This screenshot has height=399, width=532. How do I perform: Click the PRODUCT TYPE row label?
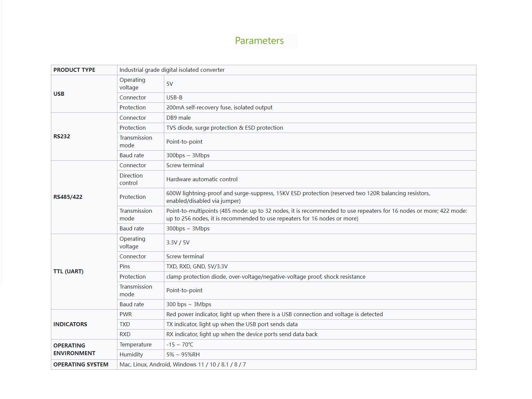click(x=74, y=70)
